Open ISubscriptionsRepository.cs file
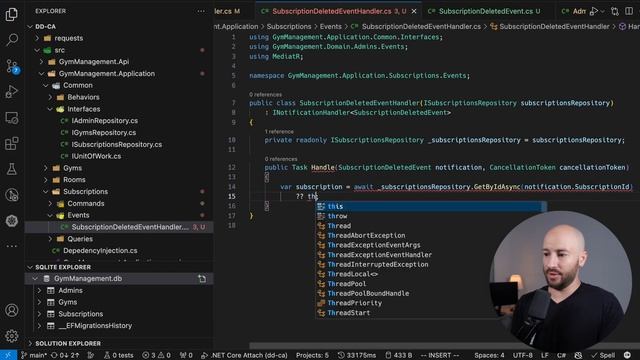640x360 pixels. (x=116, y=144)
